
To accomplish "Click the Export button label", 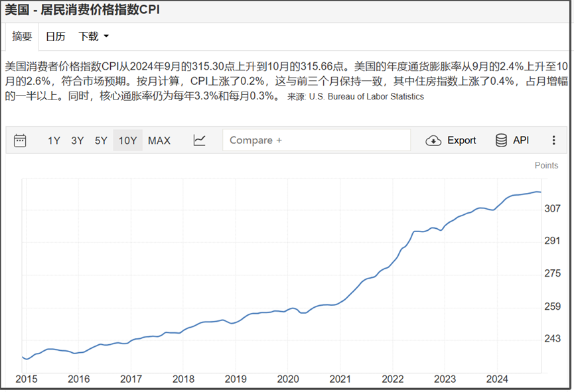I will click(462, 140).
